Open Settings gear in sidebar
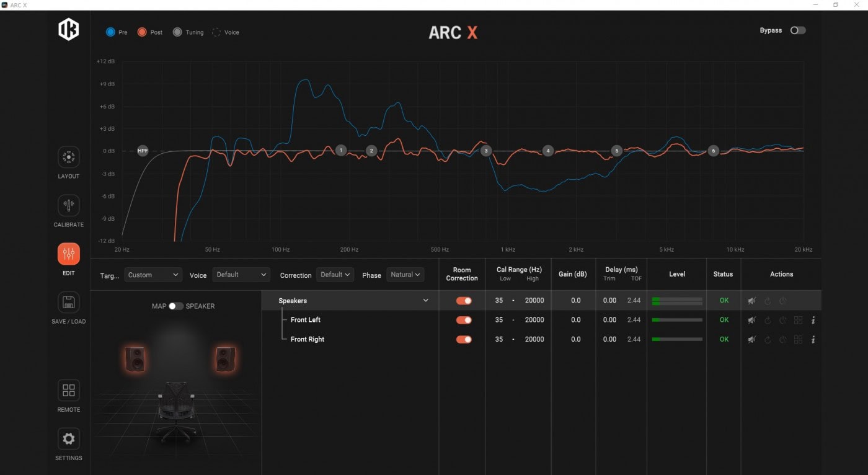 tap(68, 439)
